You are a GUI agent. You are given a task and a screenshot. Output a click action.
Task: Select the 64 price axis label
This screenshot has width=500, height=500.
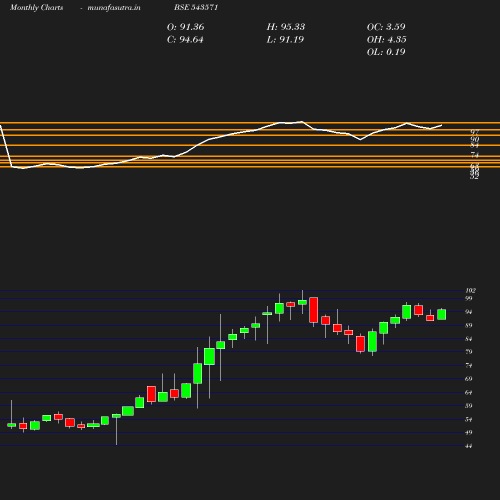pyautogui.click(x=469, y=392)
